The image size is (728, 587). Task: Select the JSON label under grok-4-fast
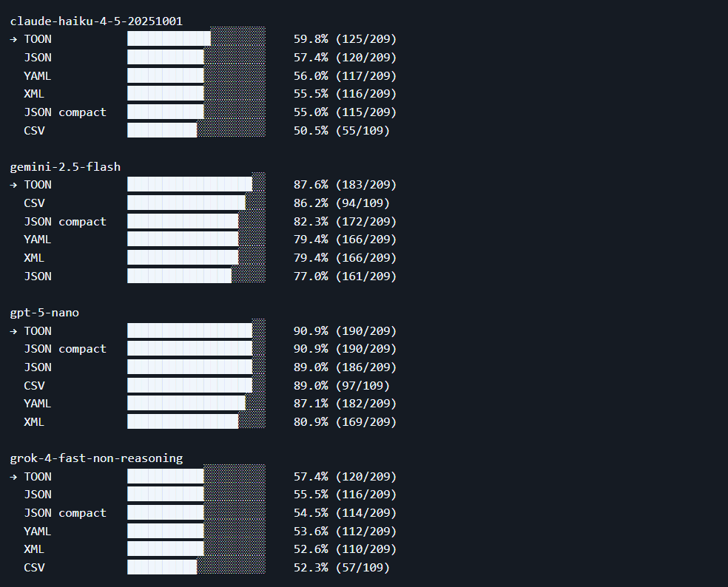(38, 494)
